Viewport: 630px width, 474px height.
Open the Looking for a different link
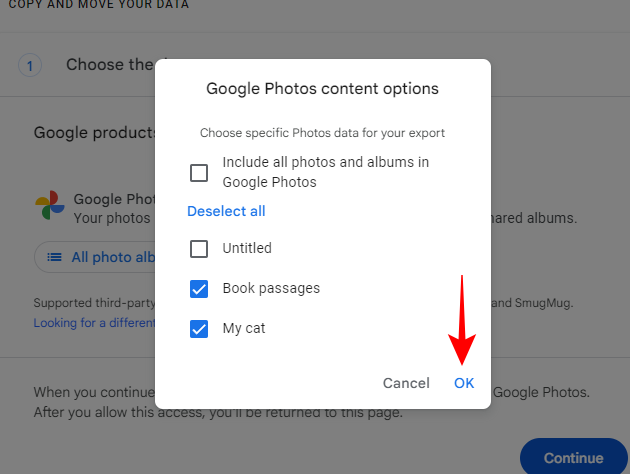pyautogui.click(x=95, y=323)
